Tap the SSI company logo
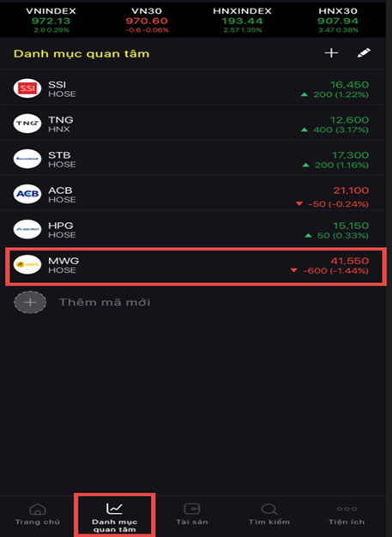 tap(27, 88)
